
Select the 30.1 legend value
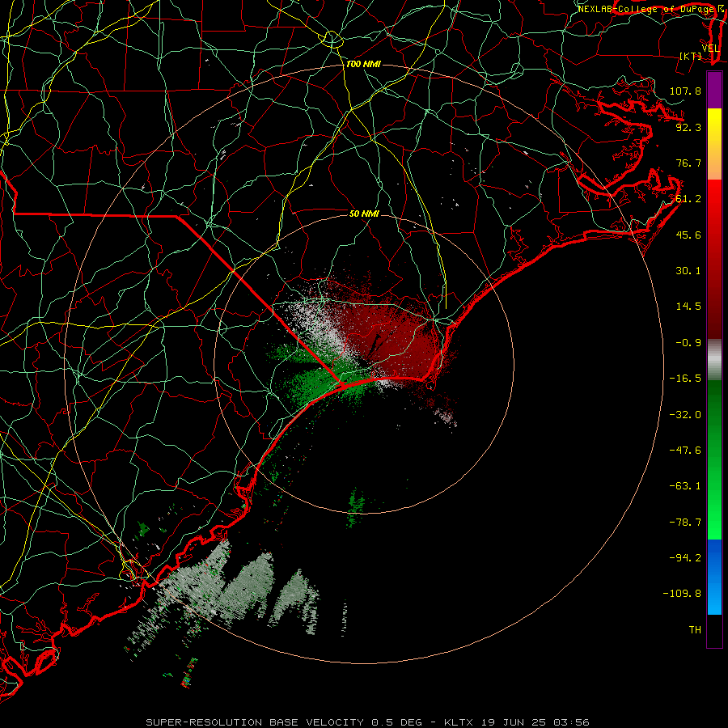pyautogui.click(x=688, y=271)
